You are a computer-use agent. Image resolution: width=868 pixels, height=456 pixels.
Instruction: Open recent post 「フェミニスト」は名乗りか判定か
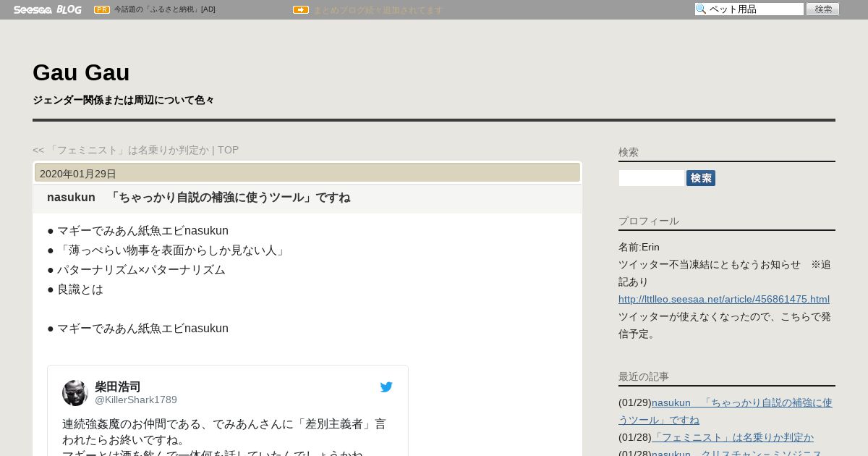[x=733, y=437]
